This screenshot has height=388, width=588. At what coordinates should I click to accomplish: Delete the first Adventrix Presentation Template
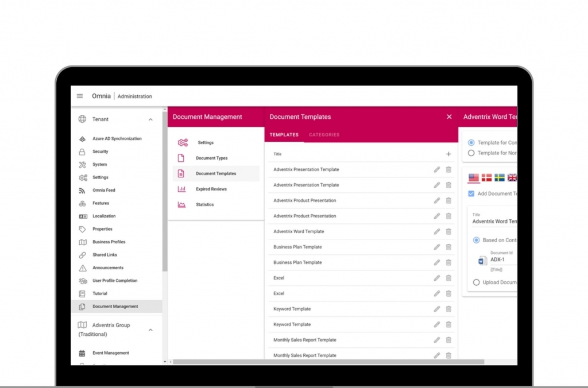(448, 169)
